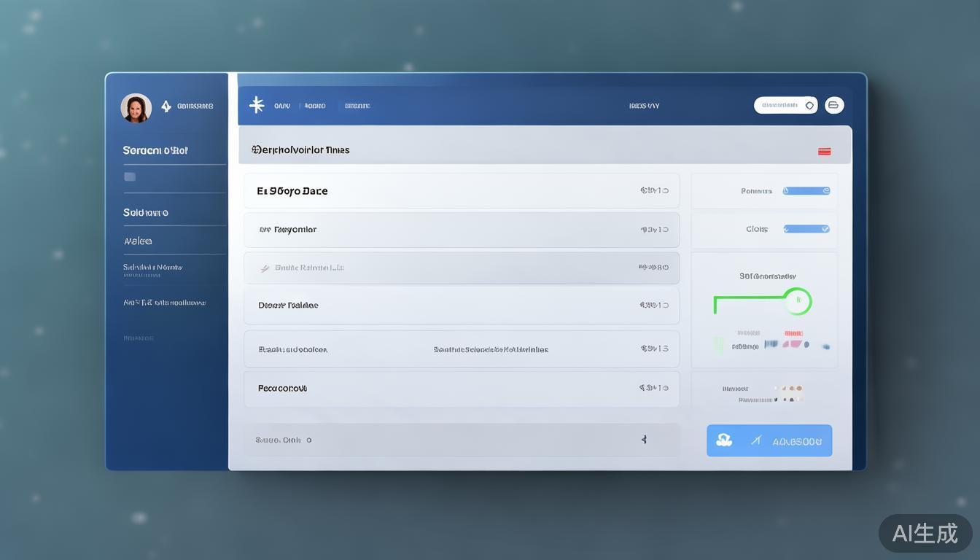Toggle the first blue switch in right panel
Screen dimensions: 980x560
pos(806,191)
